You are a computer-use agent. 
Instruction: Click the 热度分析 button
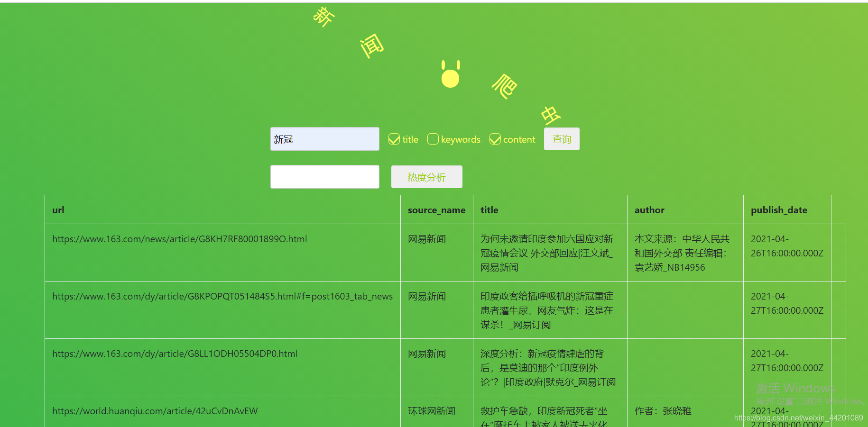click(x=427, y=177)
